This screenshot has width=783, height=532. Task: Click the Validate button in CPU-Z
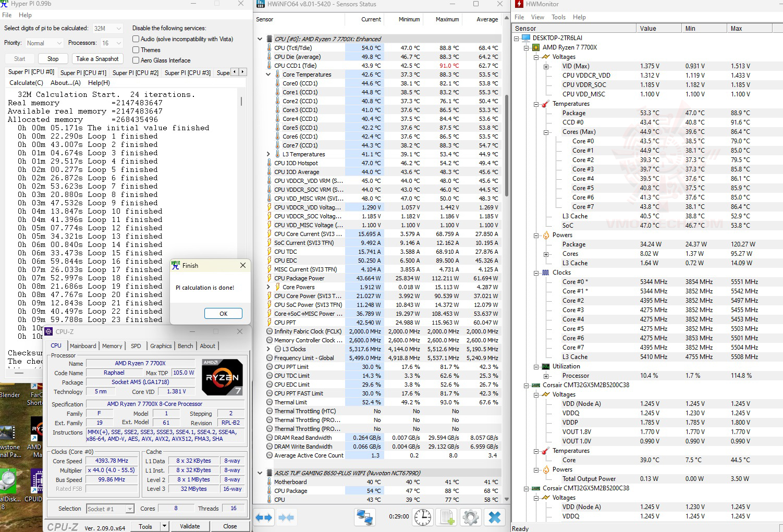pyautogui.click(x=190, y=526)
